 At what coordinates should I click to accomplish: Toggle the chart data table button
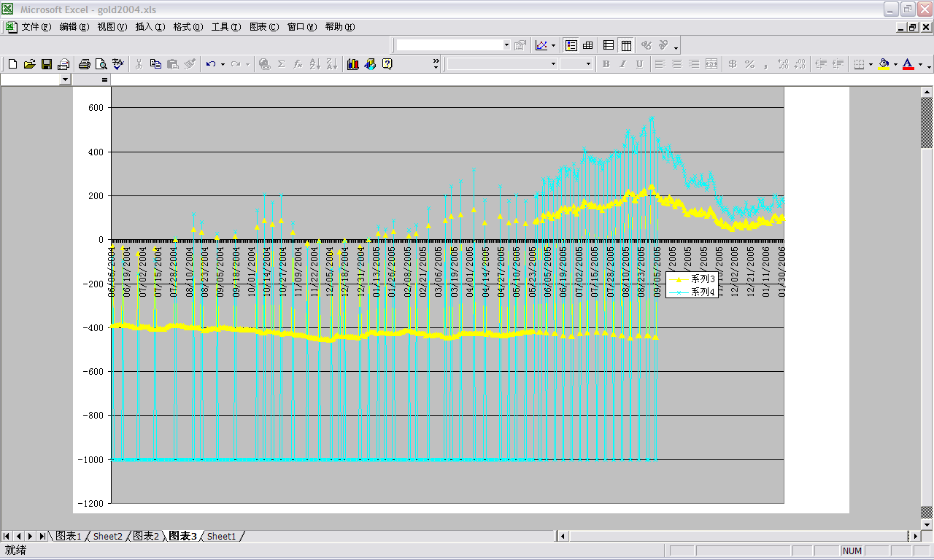pos(587,45)
